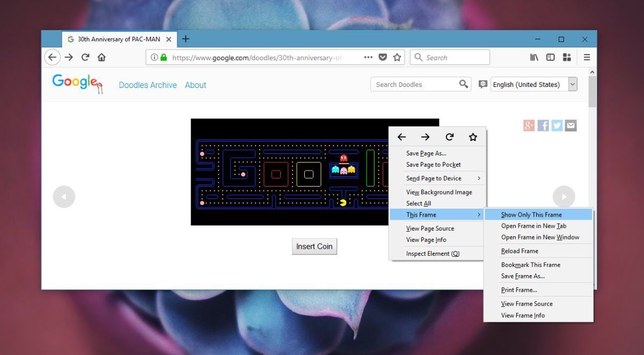The height and width of the screenshot is (355, 644).
Task: Open the page actions three-dot menu
Action: coord(368,57)
